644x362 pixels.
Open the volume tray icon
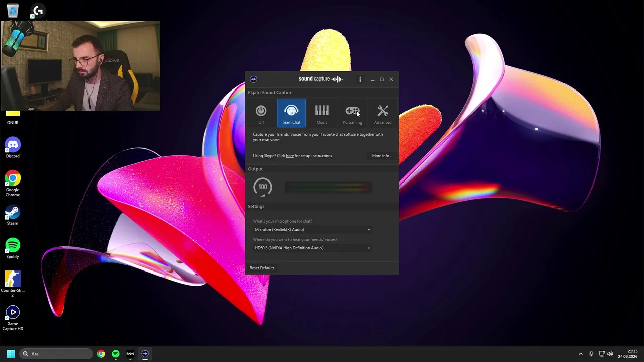(x=610, y=354)
